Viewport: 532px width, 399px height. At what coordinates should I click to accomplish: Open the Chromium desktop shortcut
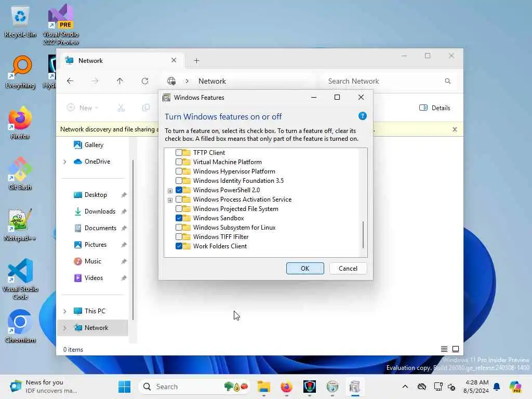20,326
